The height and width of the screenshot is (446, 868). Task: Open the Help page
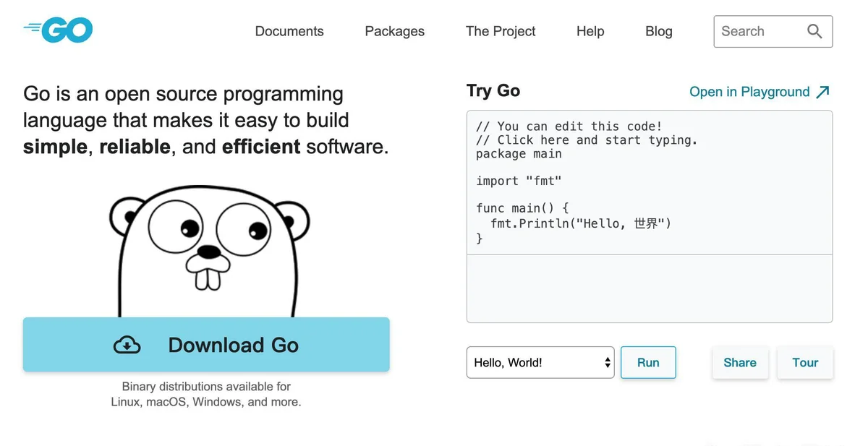pyautogui.click(x=590, y=31)
